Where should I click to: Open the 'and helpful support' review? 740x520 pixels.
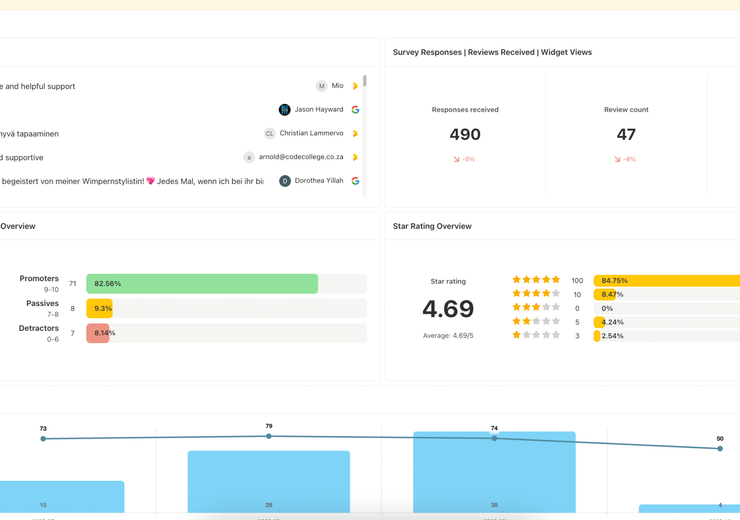38,86
